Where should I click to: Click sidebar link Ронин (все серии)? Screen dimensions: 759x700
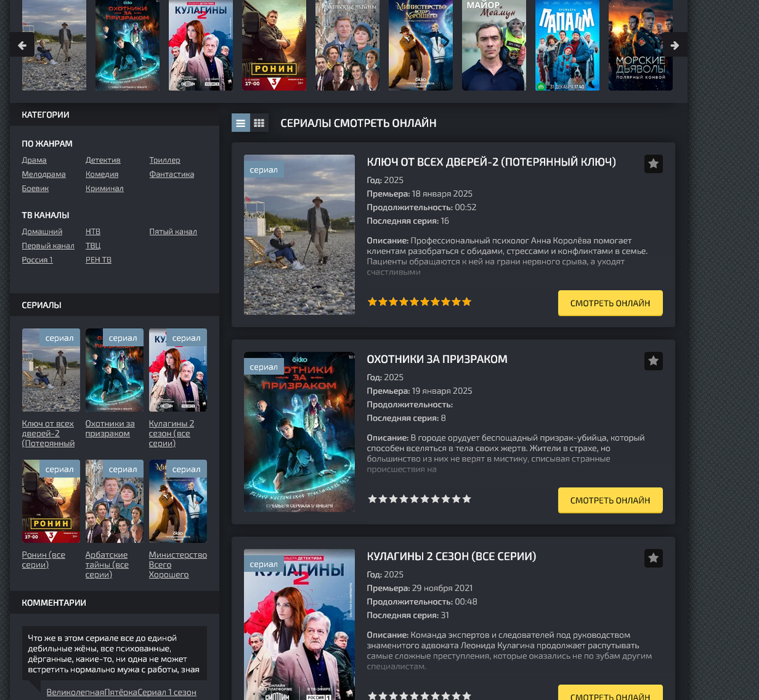click(x=44, y=560)
